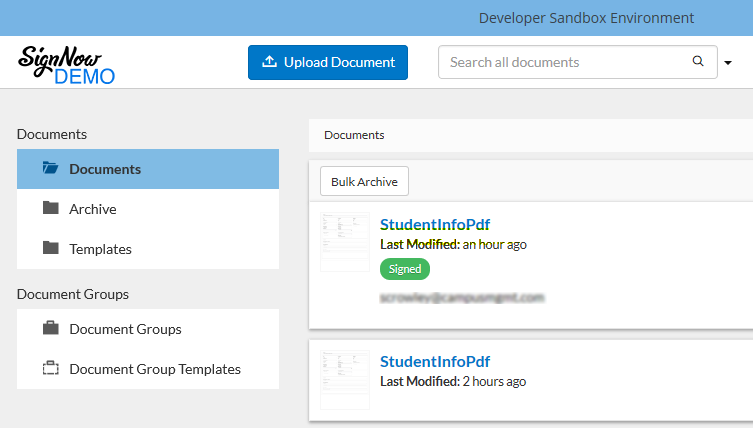The image size is (753, 428).
Task: Expand the dropdown arrow next to search
Action: tap(728, 63)
